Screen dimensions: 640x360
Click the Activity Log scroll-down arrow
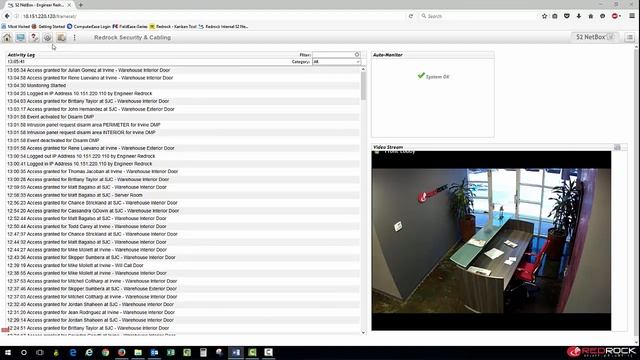tap(363, 332)
